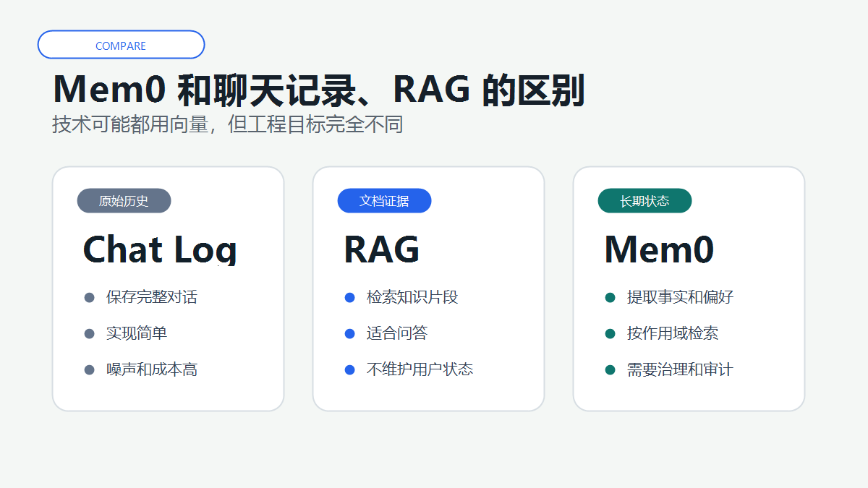Click subtitle "技术可能都用向量，但工程目标完全不同"
The image size is (868, 488).
coord(227,124)
